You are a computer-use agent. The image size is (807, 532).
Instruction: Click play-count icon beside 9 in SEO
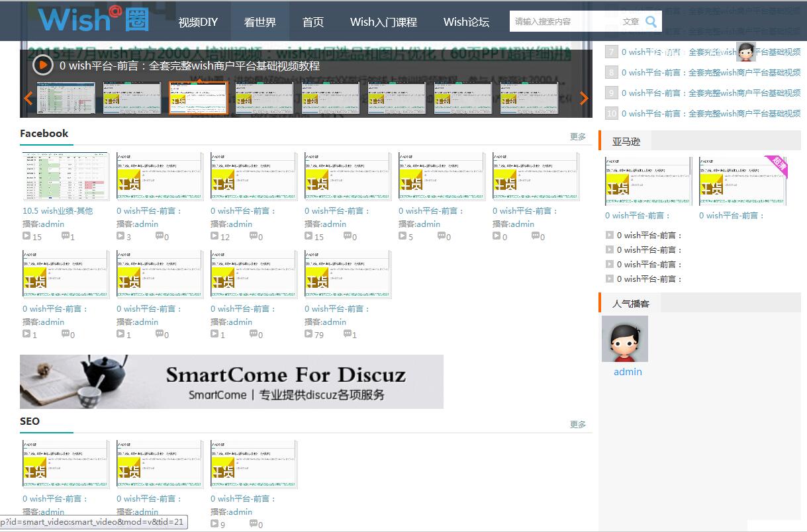click(214, 524)
